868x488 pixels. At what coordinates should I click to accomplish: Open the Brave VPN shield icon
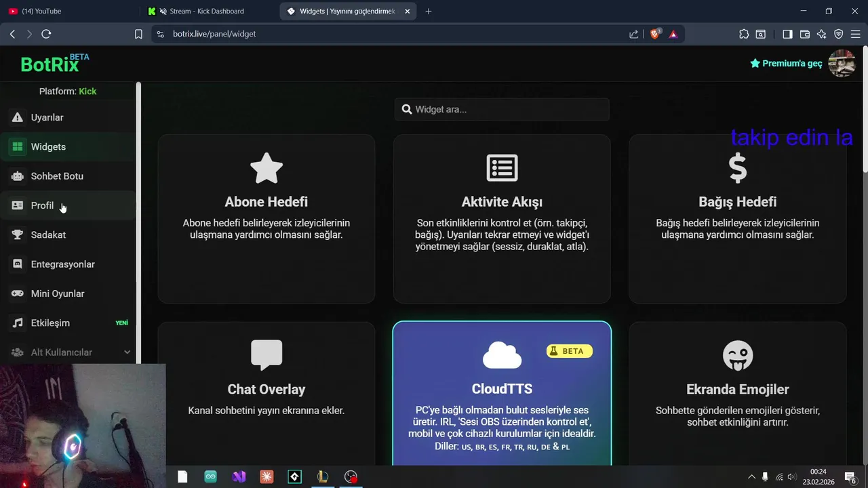[x=839, y=34]
